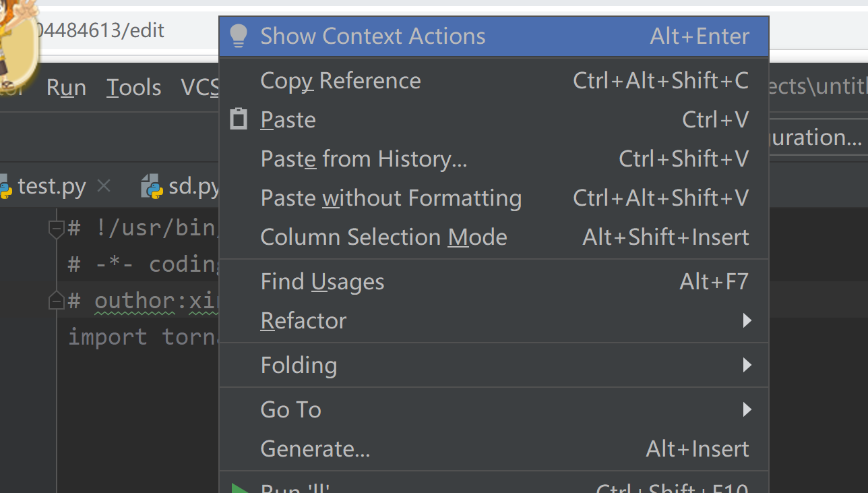Viewport: 868px width, 493px height.
Task: Open the Tools menu in the menu bar
Action: tap(133, 88)
